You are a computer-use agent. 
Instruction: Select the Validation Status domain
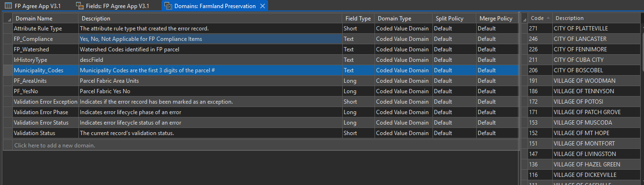coord(45,133)
